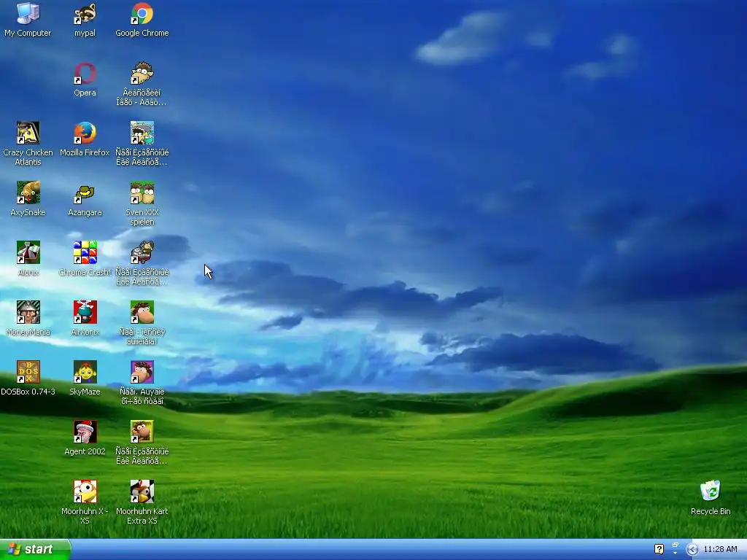The width and height of the screenshot is (747, 560).
Task: Click the 11:28 AM taskbar clock
Action: tap(720, 550)
